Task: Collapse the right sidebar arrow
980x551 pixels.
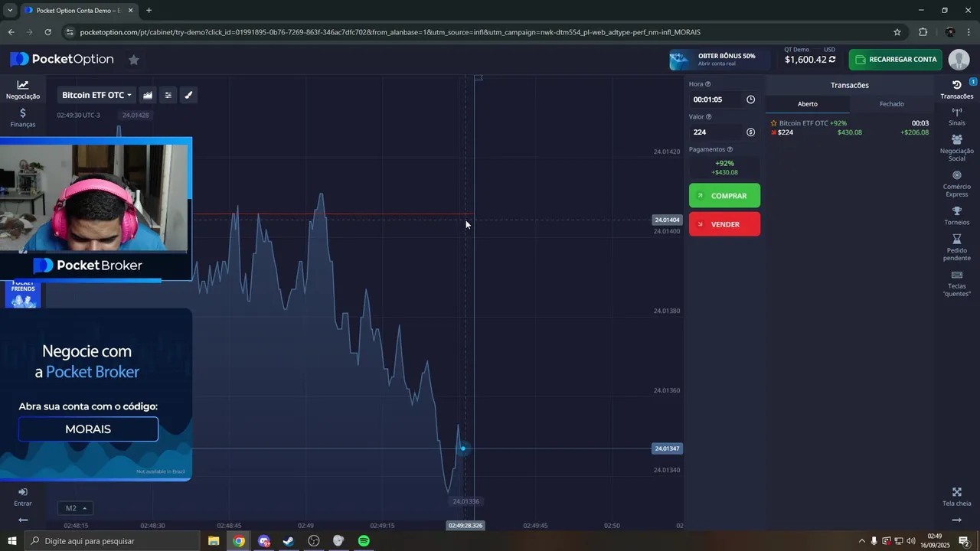Action: click(957, 520)
